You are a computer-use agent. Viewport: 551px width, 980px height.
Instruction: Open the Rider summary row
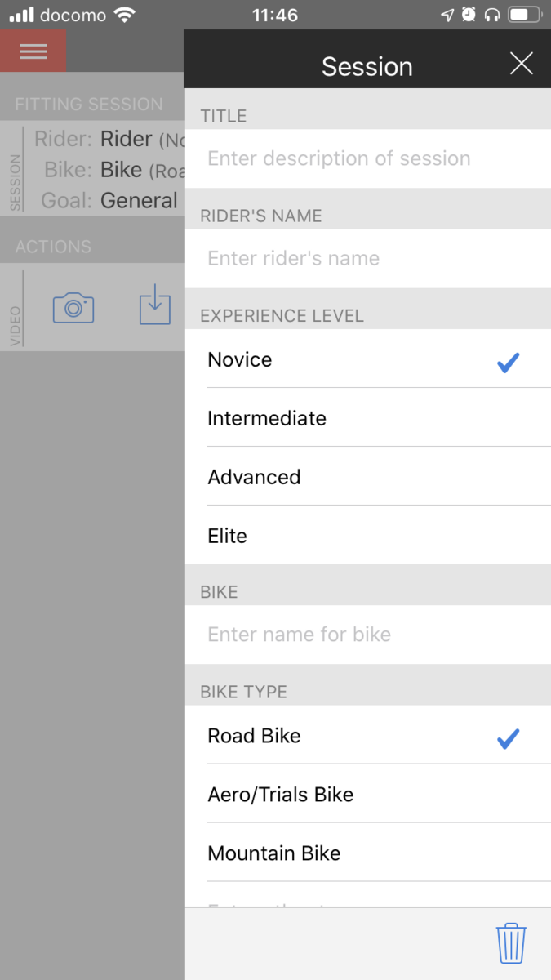point(106,139)
